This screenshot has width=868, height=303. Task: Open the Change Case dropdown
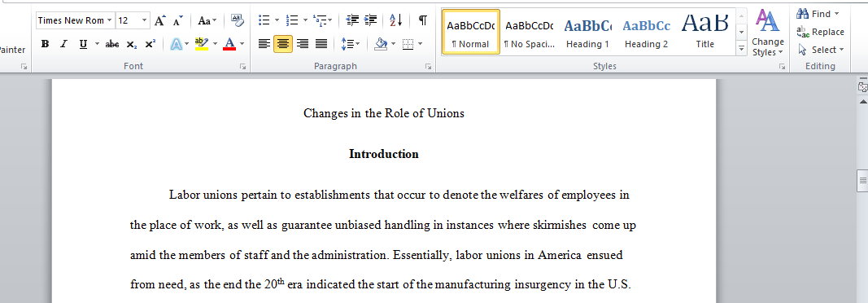(x=207, y=21)
